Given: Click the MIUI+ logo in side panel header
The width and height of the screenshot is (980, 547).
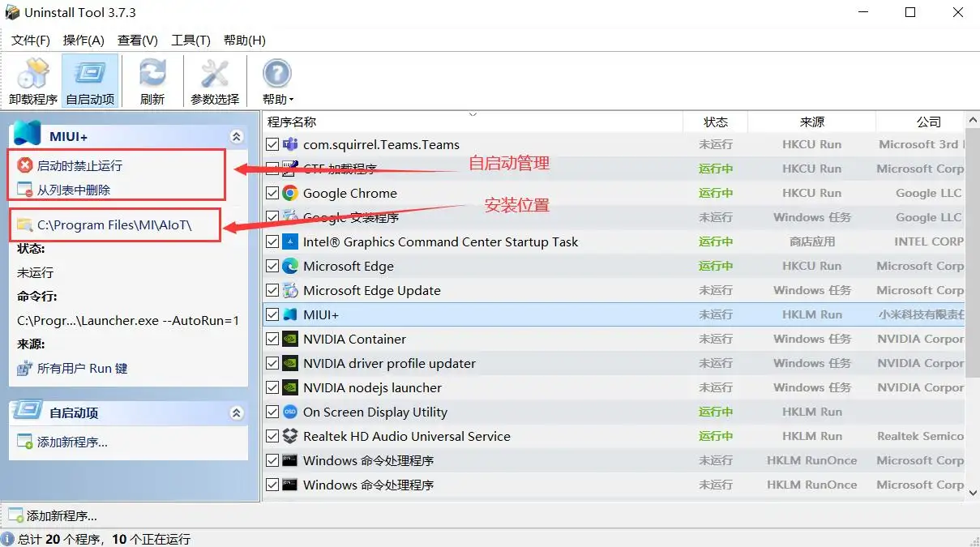Looking at the screenshot, I should coord(27,135).
